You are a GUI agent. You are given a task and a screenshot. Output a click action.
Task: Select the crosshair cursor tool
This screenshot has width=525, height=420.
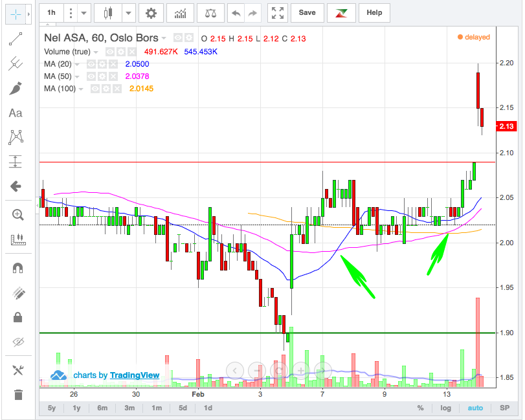tap(16, 14)
